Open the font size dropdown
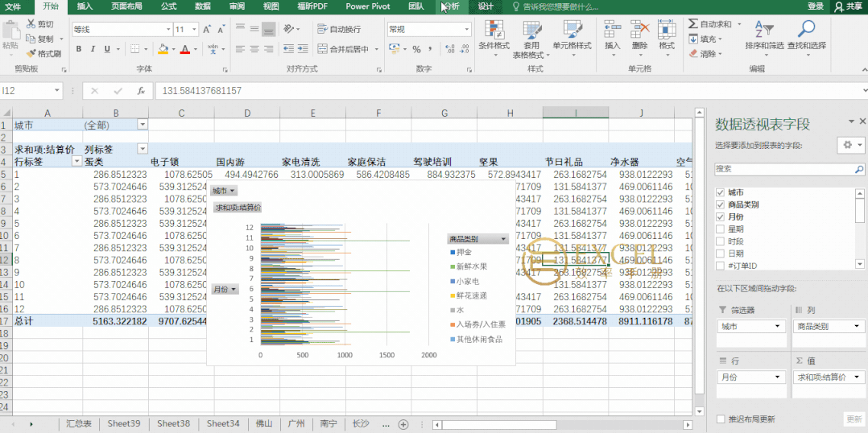 click(x=194, y=29)
